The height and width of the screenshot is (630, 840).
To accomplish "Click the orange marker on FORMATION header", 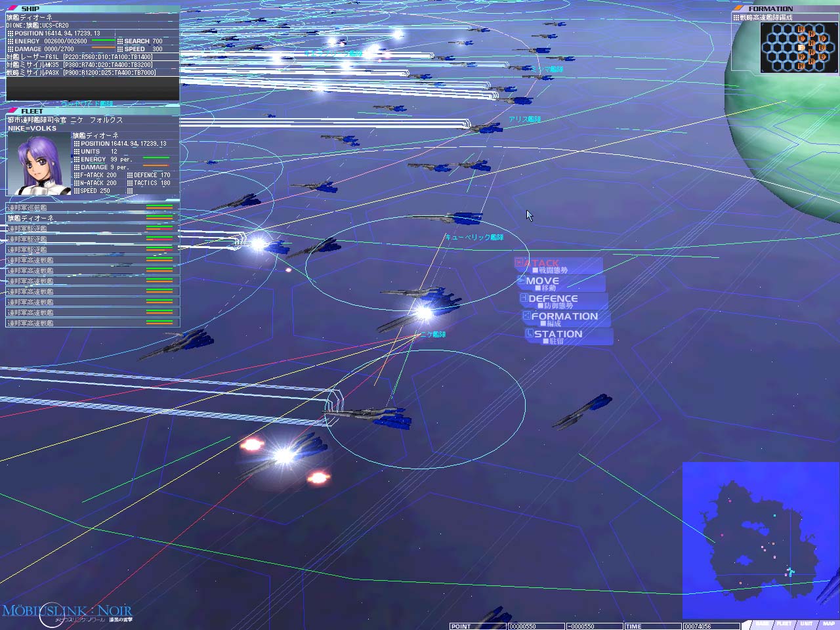I will point(739,9).
